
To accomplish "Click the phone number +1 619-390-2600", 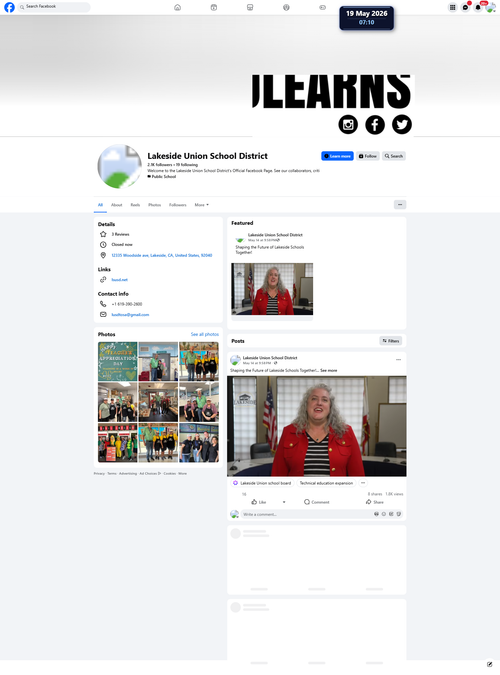I will click(x=127, y=304).
